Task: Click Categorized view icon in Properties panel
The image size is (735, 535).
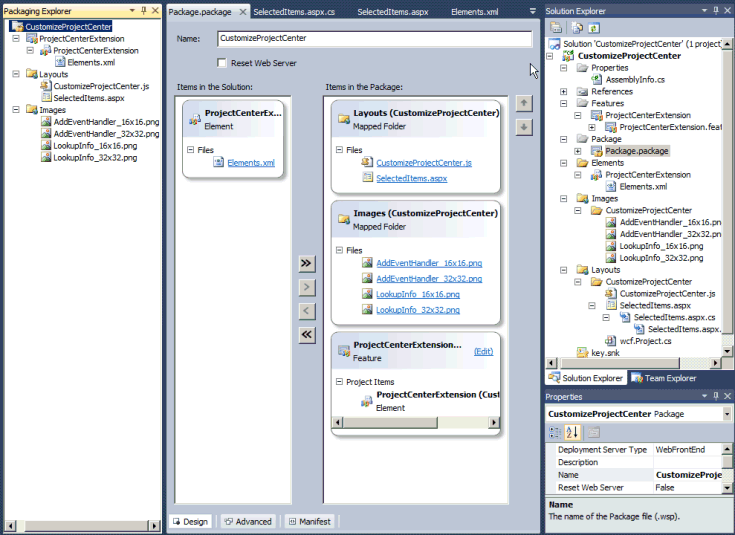Action: (x=555, y=432)
